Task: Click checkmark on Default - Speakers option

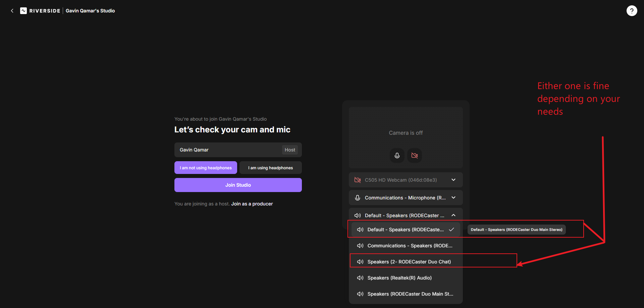Action: coord(451,230)
